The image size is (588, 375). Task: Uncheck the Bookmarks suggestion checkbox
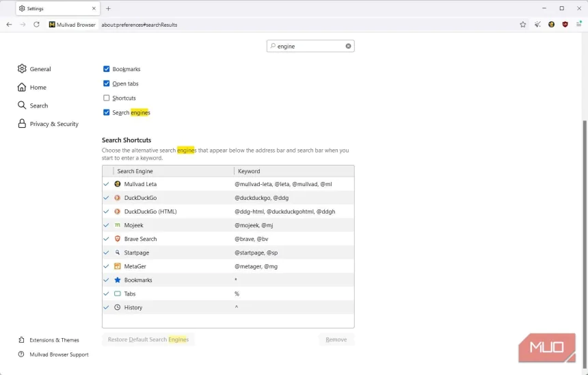107,69
